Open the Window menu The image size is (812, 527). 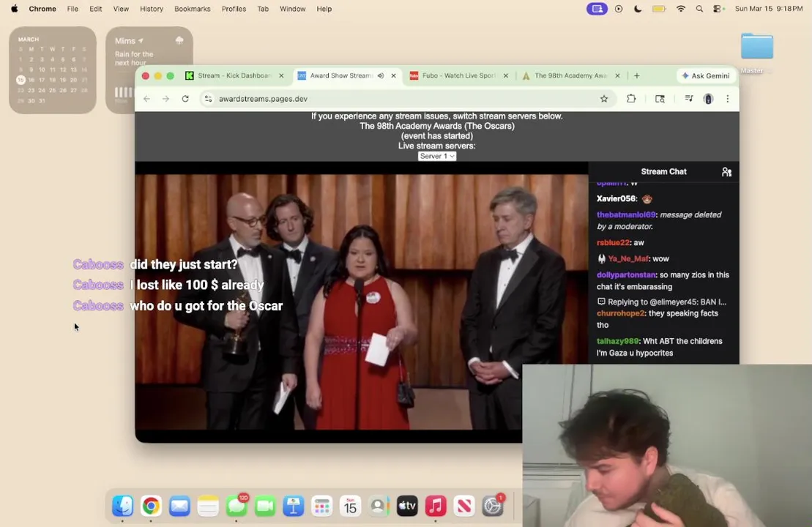[293, 9]
